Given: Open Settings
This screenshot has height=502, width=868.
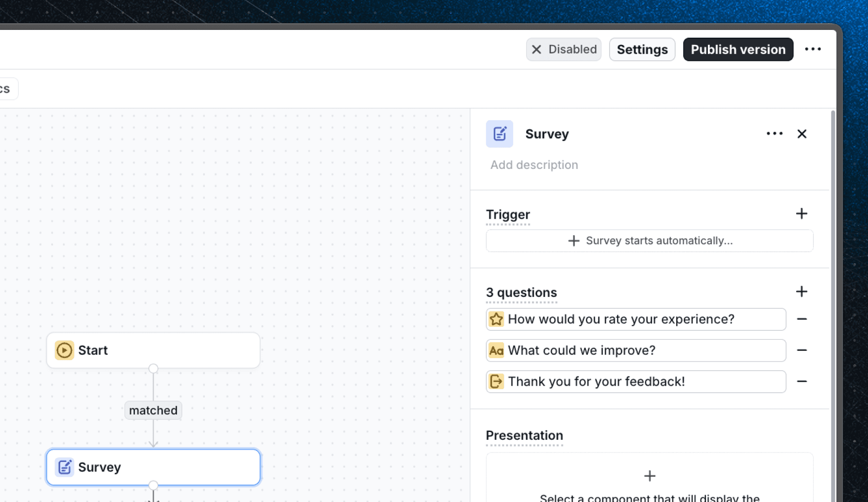Looking at the screenshot, I should (x=642, y=49).
